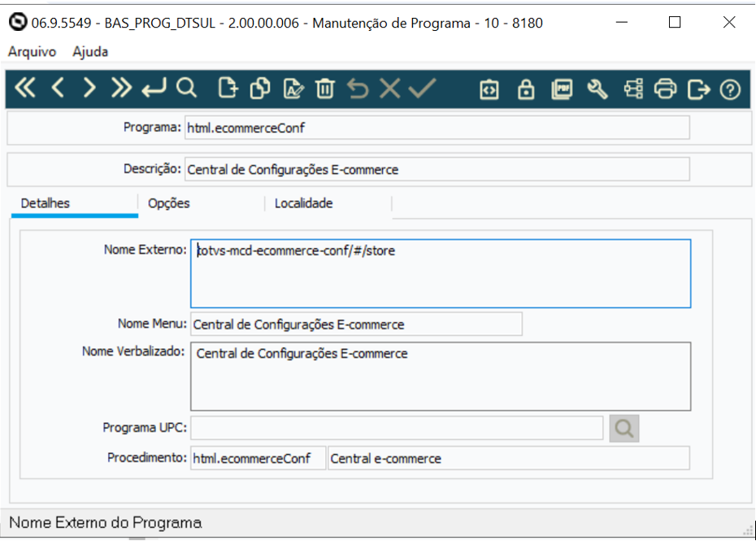Print using the printer icon

point(665,89)
